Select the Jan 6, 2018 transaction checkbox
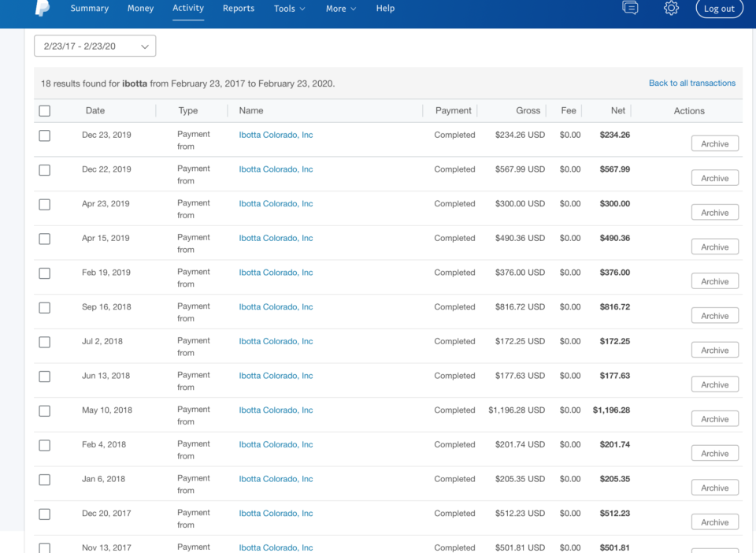The height and width of the screenshot is (553, 756). [x=44, y=480]
